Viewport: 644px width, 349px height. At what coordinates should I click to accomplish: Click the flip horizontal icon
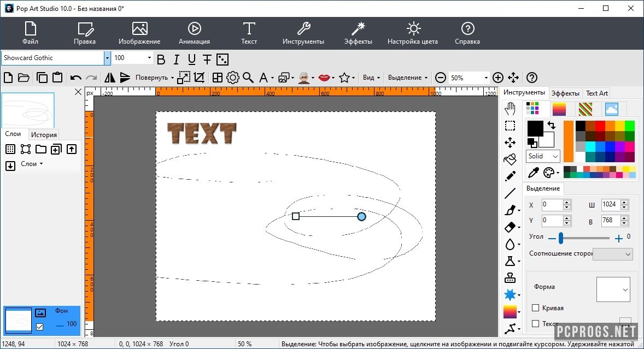[110, 78]
